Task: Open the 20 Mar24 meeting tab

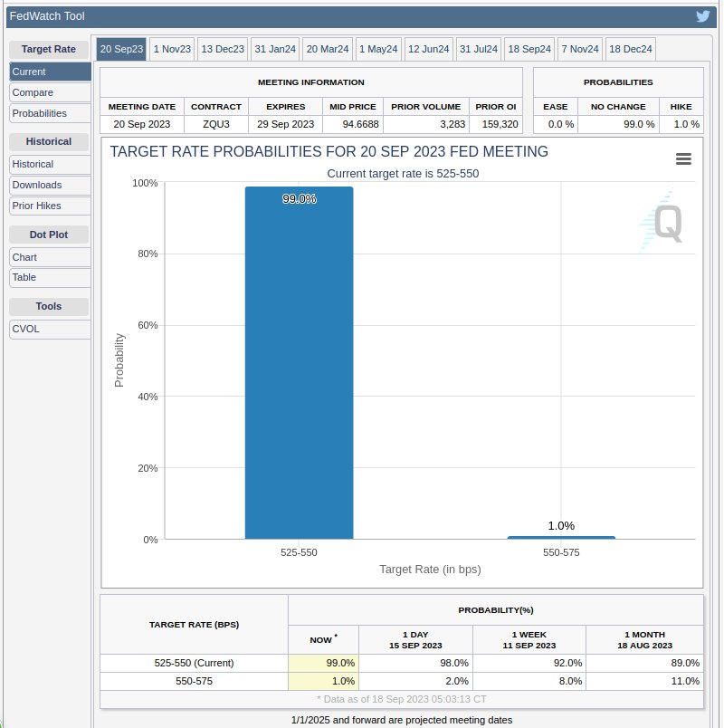Action: [x=328, y=49]
